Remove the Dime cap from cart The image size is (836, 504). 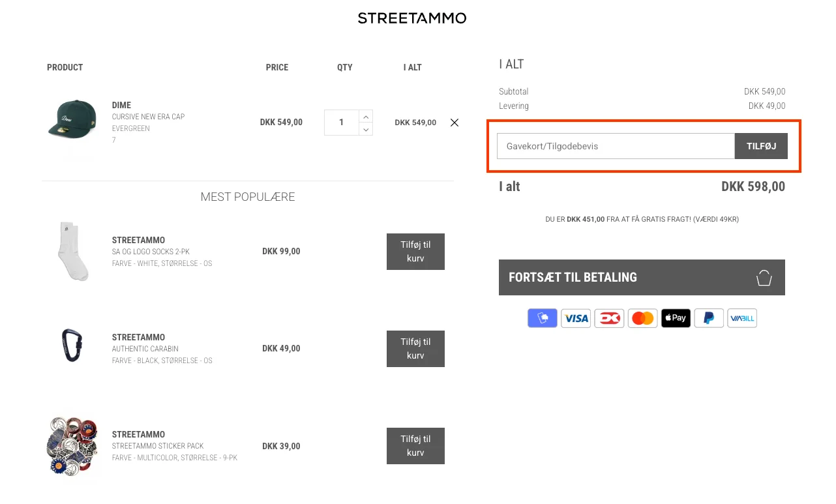(x=455, y=123)
